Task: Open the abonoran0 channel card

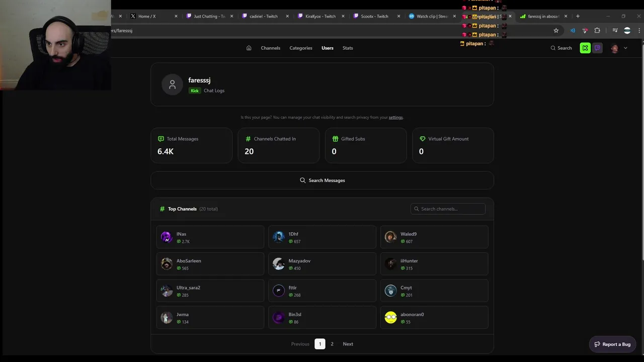Action: tap(434, 318)
